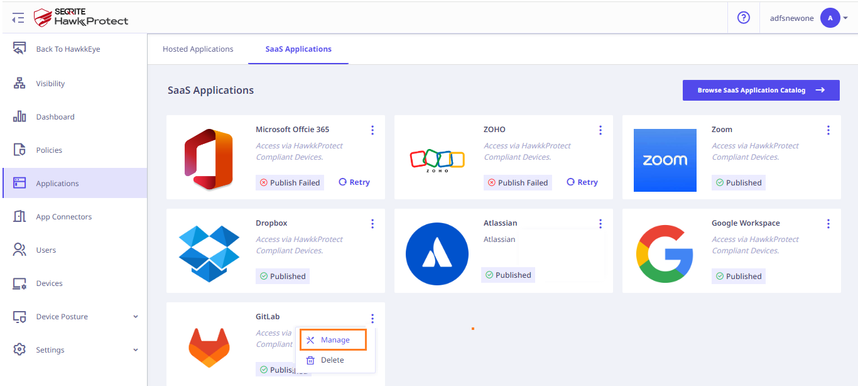Click GitLab card three-dot menu
This screenshot has width=858, height=386.
pyautogui.click(x=372, y=318)
